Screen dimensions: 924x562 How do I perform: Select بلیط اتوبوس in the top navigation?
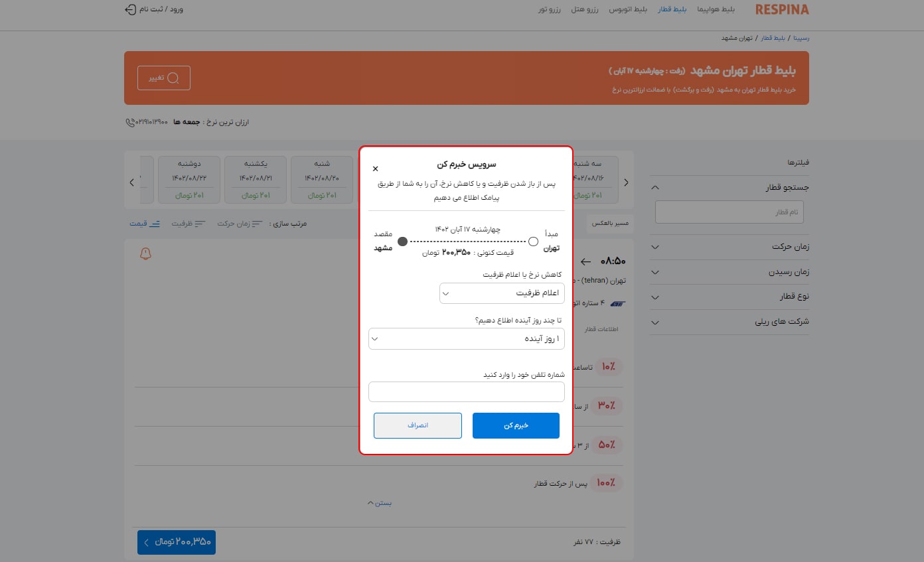point(628,9)
